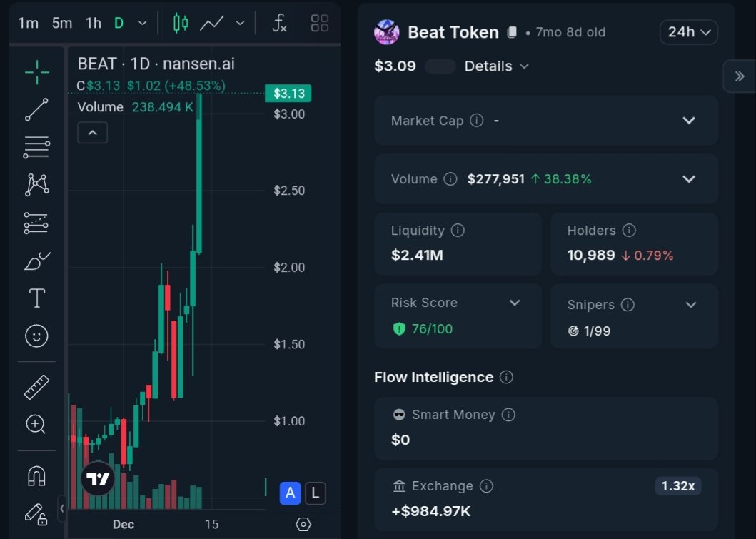Open the indicators fx button

click(280, 23)
